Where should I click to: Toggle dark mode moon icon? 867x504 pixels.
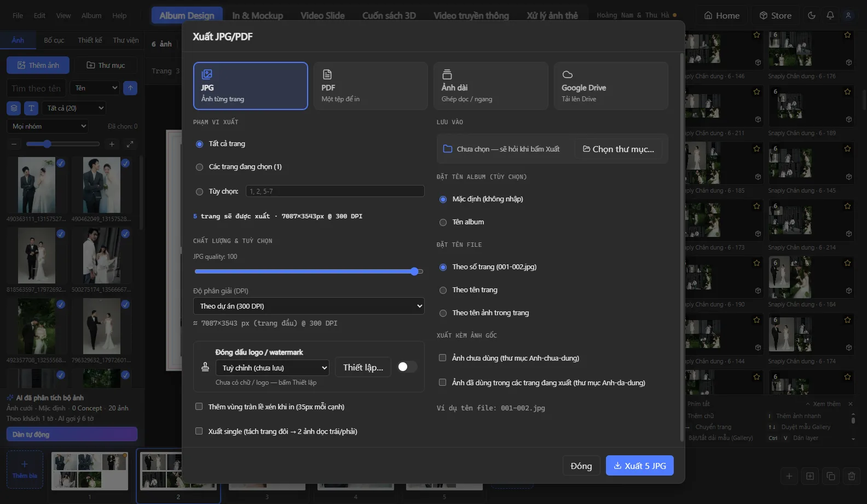click(x=812, y=15)
